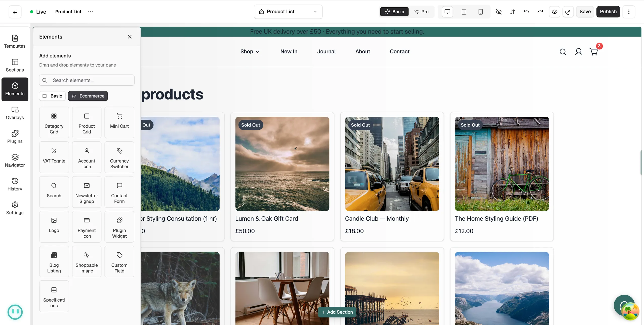The width and height of the screenshot is (644, 325).
Task: Switch to desktop preview device icon
Action: coord(447,12)
